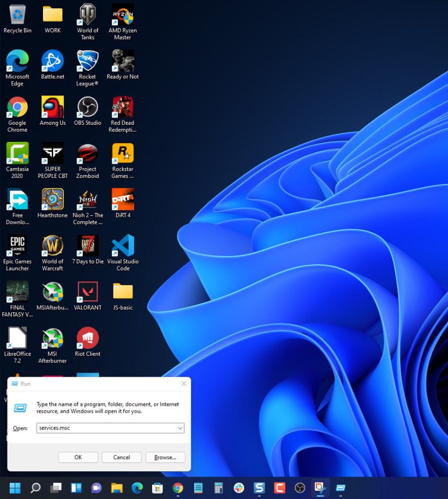Select the Google Chrome desktop shortcut
The width and height of the screenshot is (448, 499).
18,115
